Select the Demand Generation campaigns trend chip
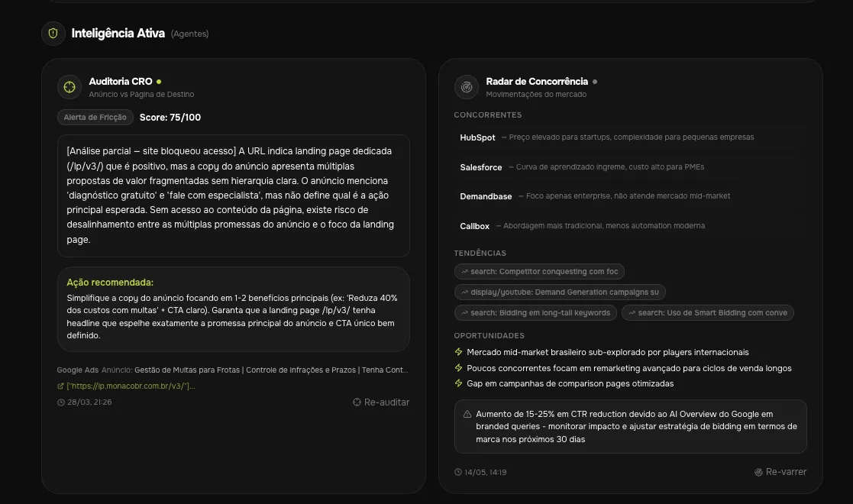Viewport: 853px width, 504px height. (560, 292)
